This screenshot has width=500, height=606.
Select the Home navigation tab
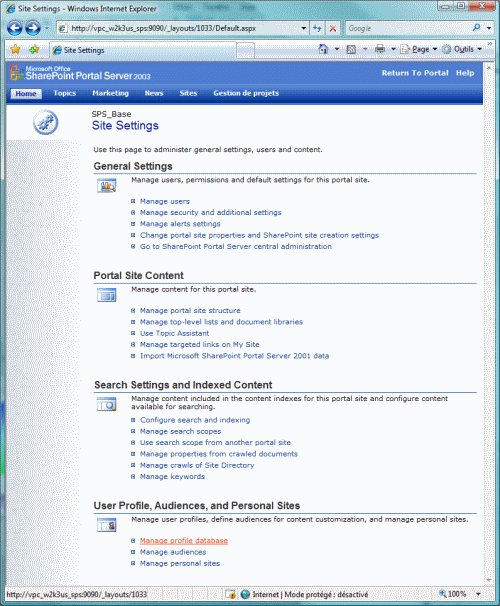click(x=26, y=94)
